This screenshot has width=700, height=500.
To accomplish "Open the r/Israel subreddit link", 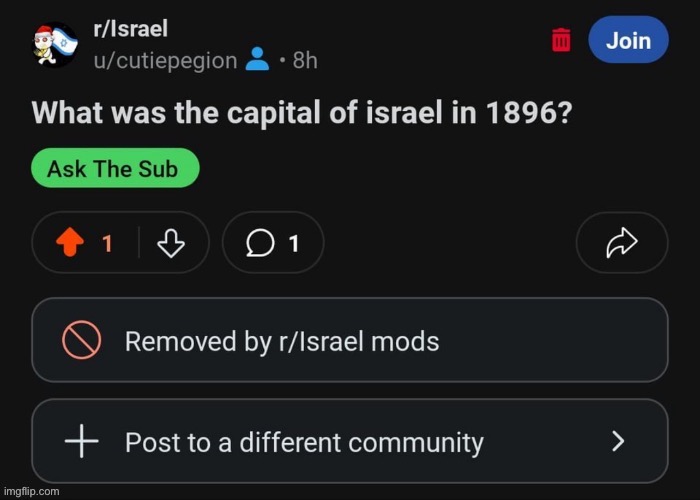I will (130, 29).
